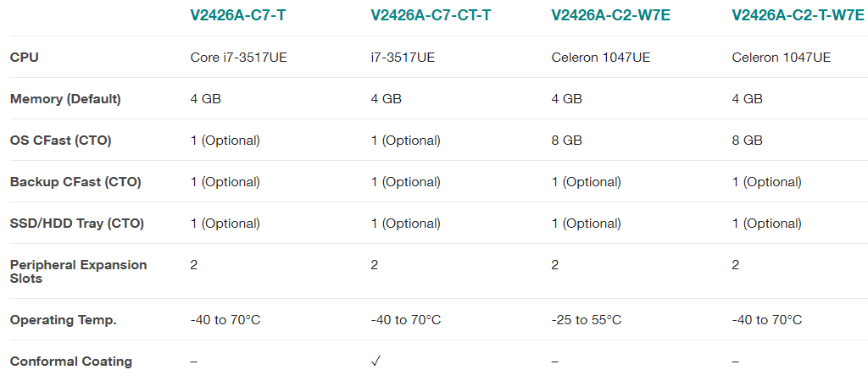Open the V2426A-C7-T model link
The width and height of the screenshot is (868, 381).
click(x=238, y=15)
